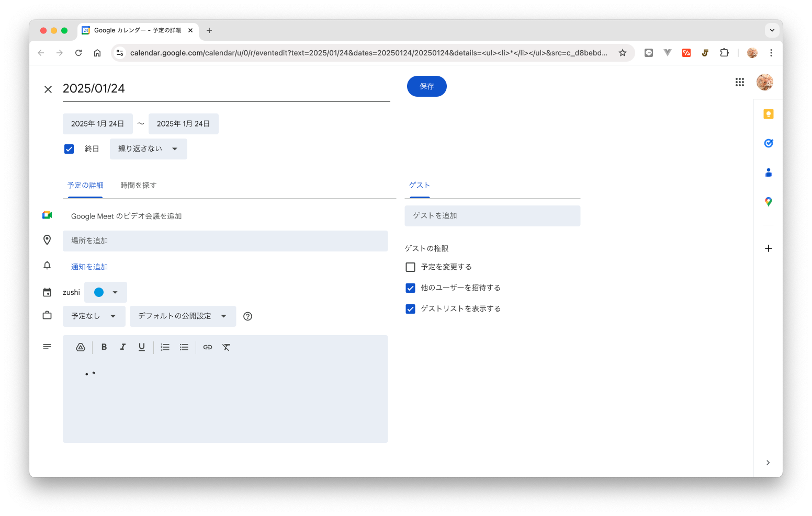Open Google Maps side panel

pos(769,202)
